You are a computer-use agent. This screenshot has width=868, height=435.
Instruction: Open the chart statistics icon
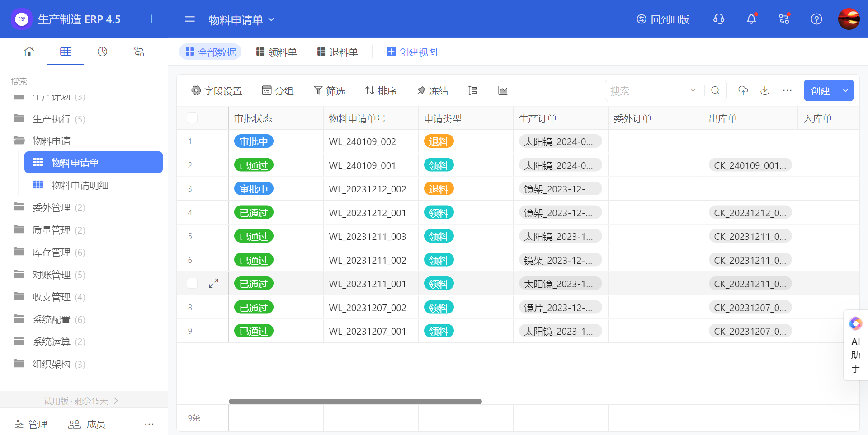(x=502, y=91)
